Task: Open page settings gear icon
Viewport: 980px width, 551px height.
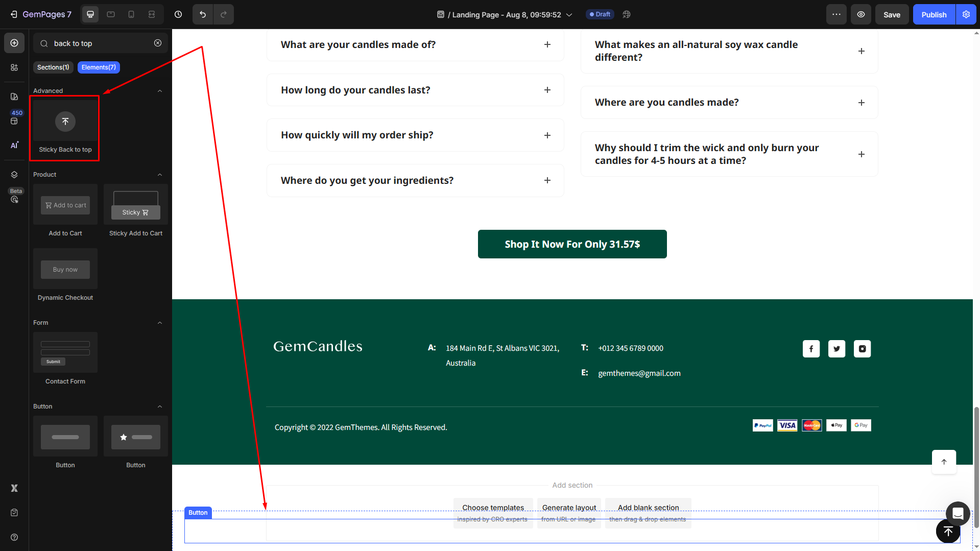Action: pos(966,14)
